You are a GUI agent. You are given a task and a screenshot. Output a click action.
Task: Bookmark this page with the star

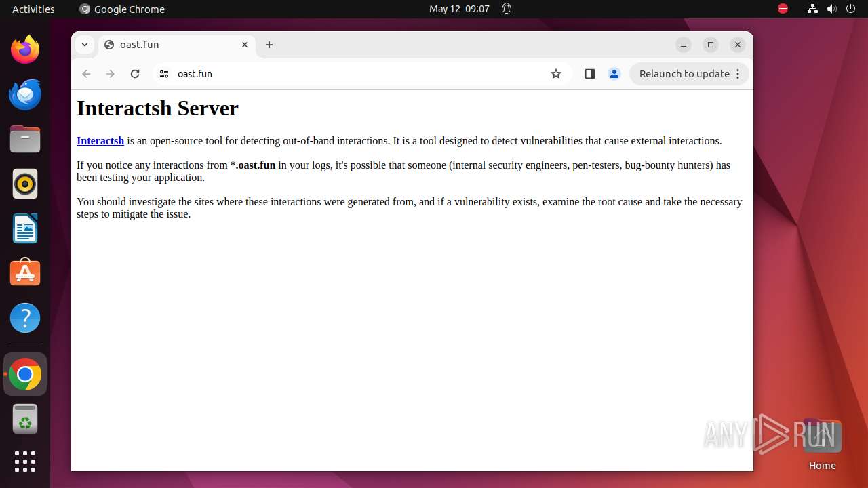[x=556, y=74]
